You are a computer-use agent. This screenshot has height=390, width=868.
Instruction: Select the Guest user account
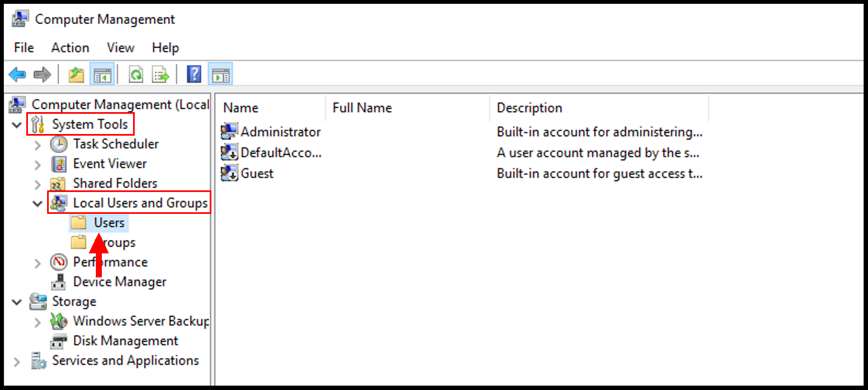[257, 173]
